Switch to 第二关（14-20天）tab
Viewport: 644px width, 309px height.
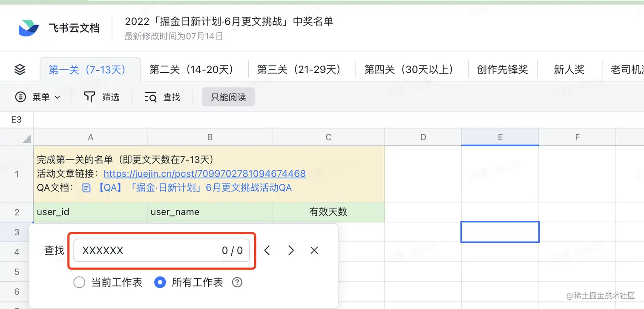[194, 69]
